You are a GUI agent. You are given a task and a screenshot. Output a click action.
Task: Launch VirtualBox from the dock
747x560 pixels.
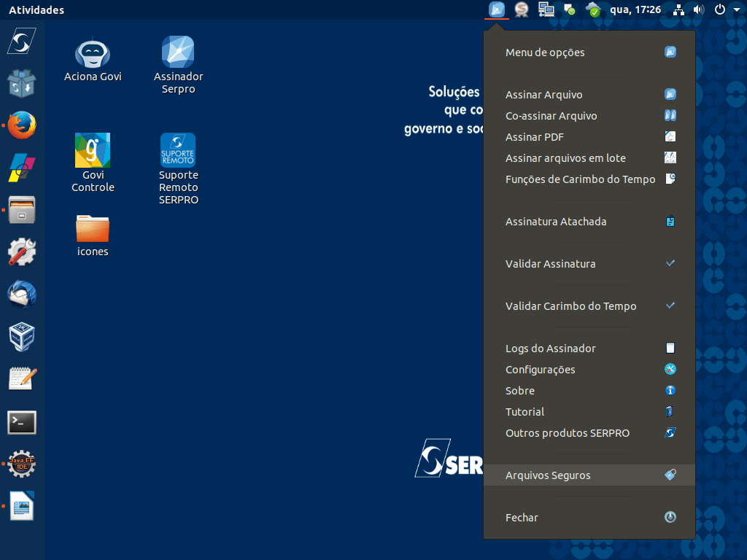[22, 337]
